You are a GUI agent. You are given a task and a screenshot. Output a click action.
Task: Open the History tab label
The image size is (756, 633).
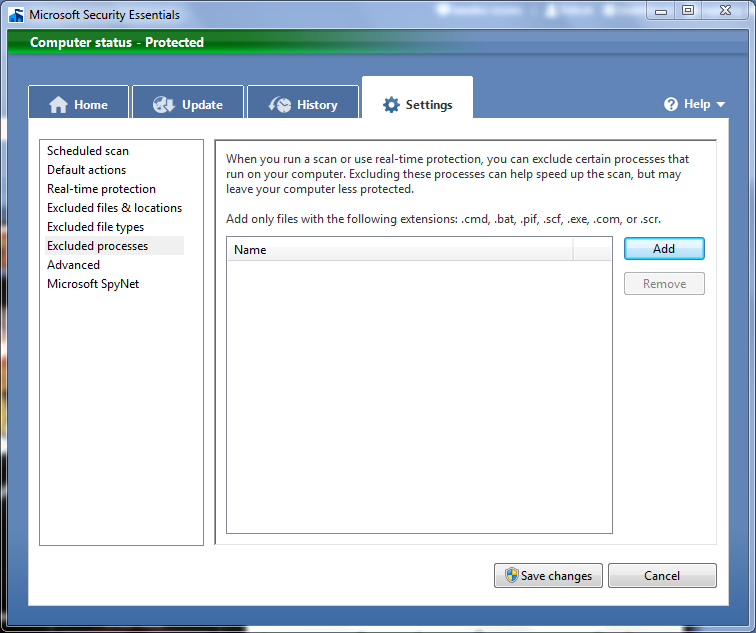317,105
